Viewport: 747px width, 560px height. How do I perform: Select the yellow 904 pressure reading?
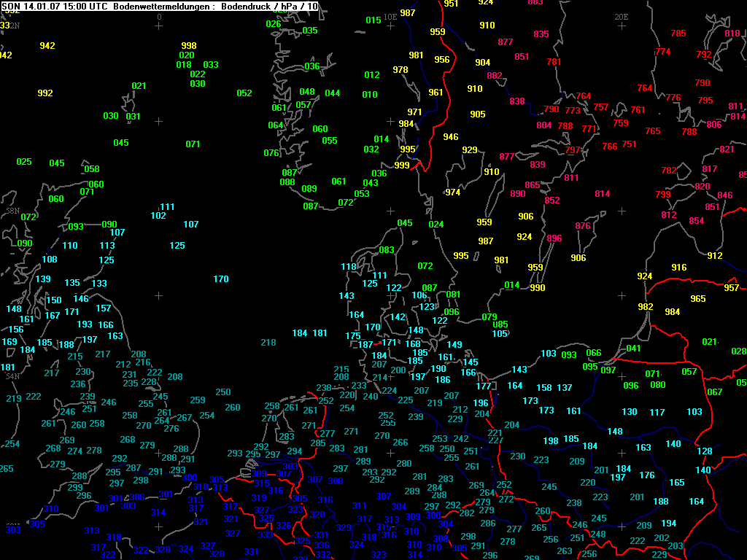point(482,63)
